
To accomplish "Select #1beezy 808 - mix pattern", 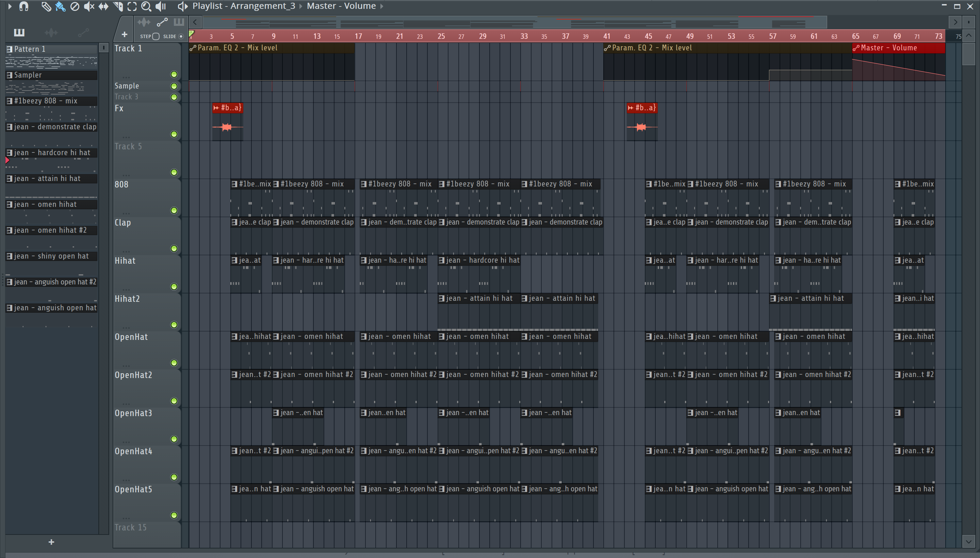I will 51,101.
